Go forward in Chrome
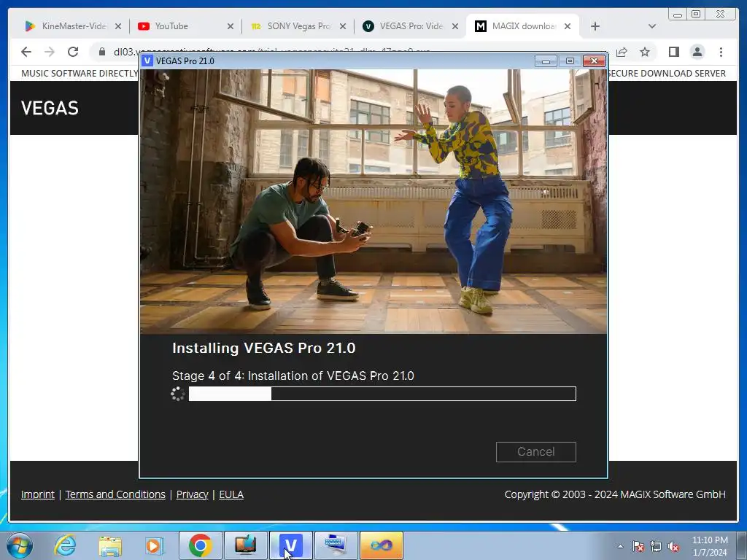747x560 pixels. (50, 52)
